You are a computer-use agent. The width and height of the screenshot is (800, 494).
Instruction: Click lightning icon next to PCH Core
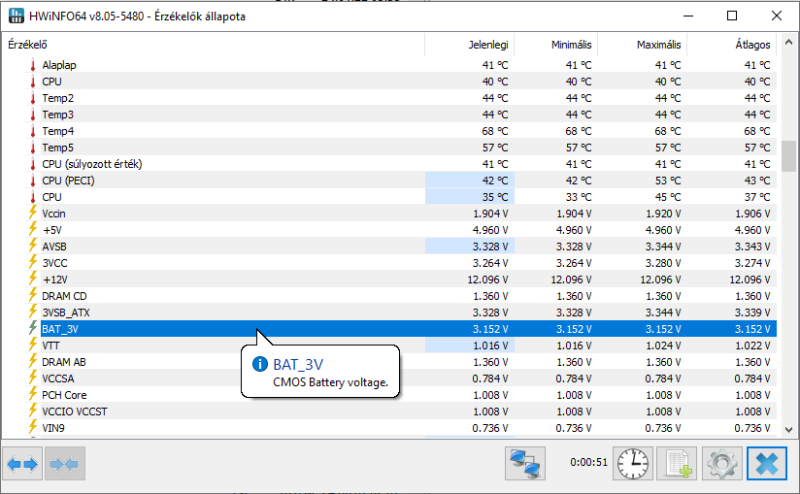(33, 394)
